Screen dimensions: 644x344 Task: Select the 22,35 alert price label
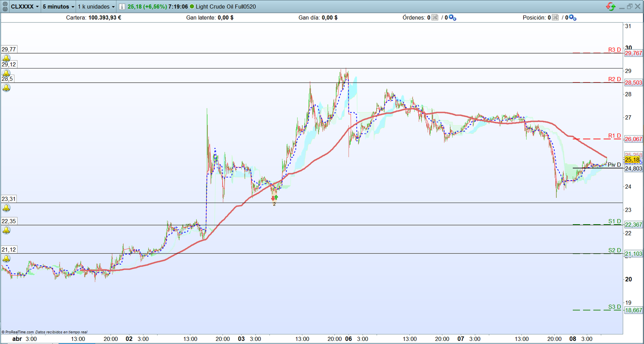pos(9,221)
